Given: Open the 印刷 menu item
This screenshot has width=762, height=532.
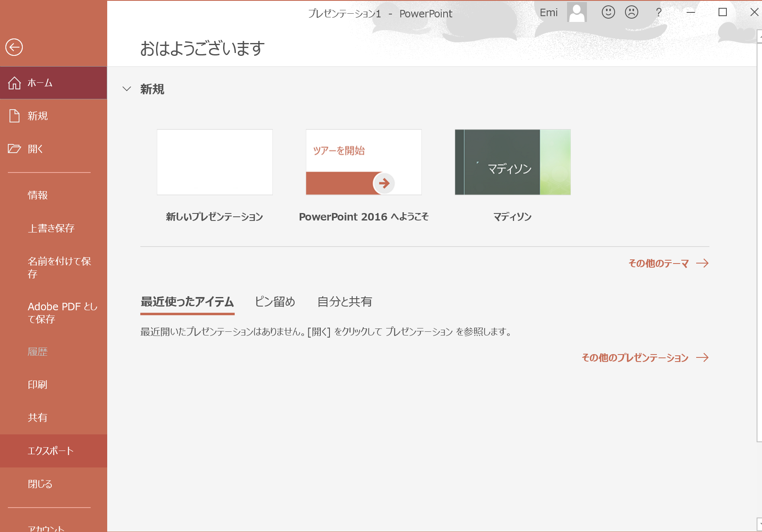Looking at the screenshot, I should 38,385.
